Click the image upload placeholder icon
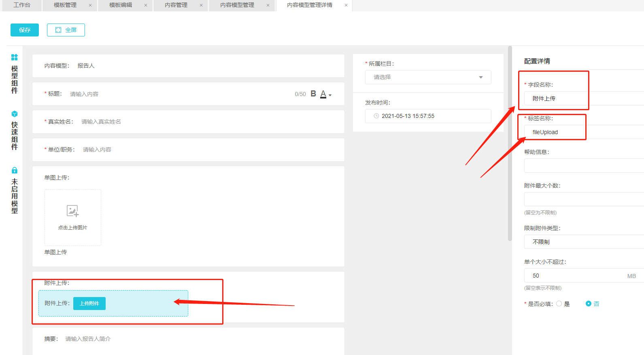This screenshot has width=644, height=355. [x=72, y=211]
